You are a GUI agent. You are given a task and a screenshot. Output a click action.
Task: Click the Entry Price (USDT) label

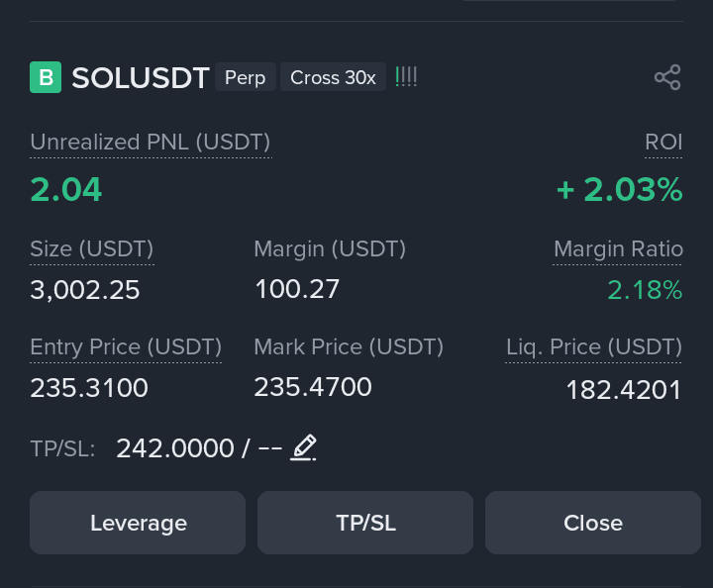(126, 347)
